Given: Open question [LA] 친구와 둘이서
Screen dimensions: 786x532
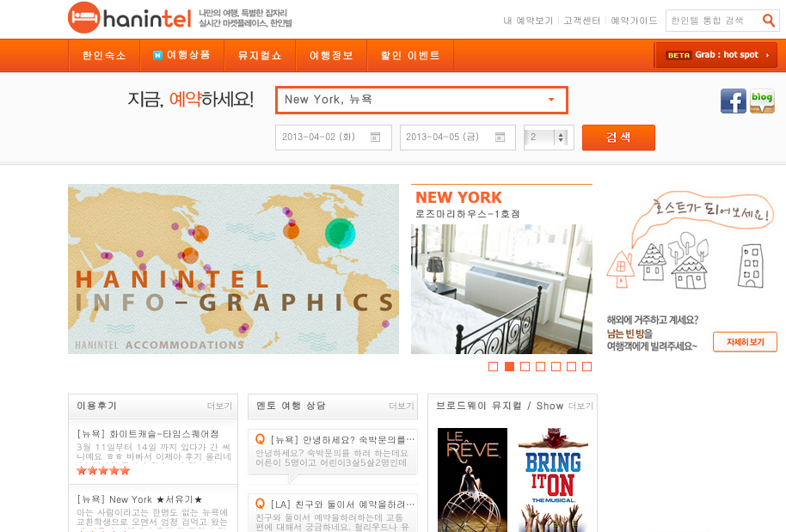Looking at the screenshot, I should (342, 504).
